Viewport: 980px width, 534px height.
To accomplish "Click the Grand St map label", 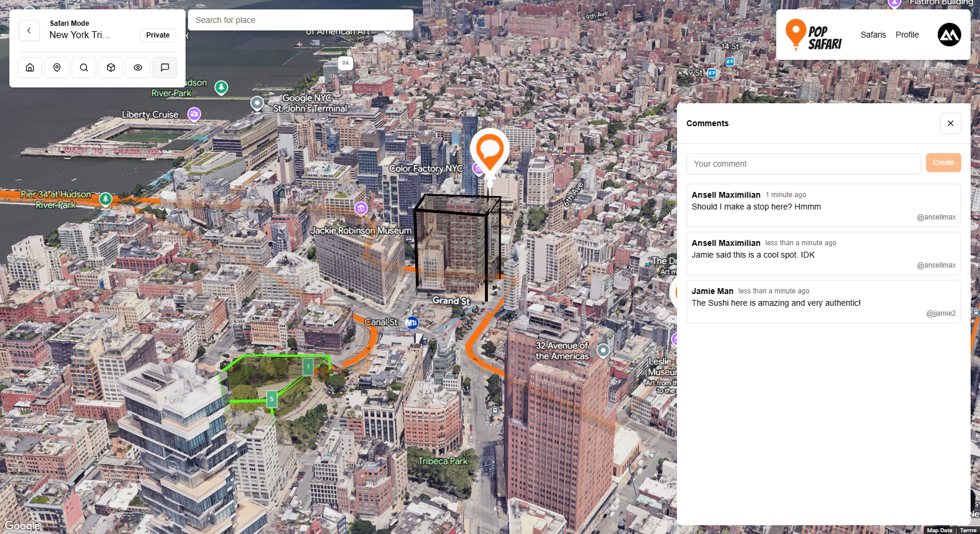I will [x=451, y=300].
